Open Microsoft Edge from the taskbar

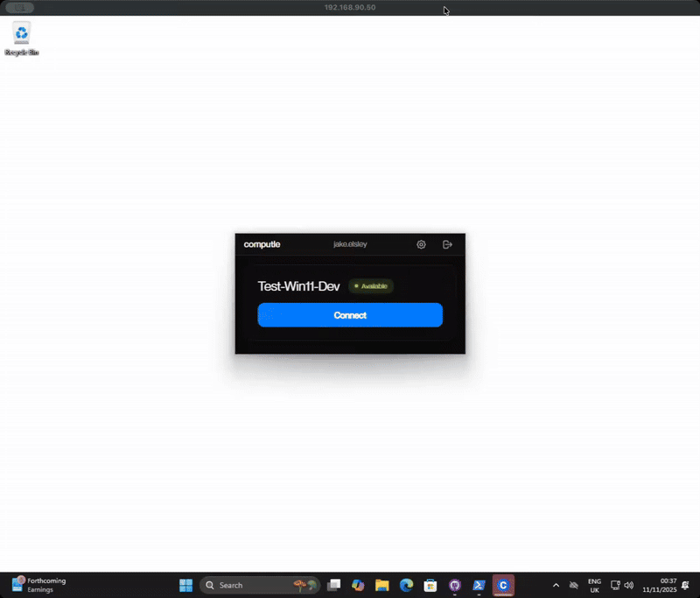[405, 585]
